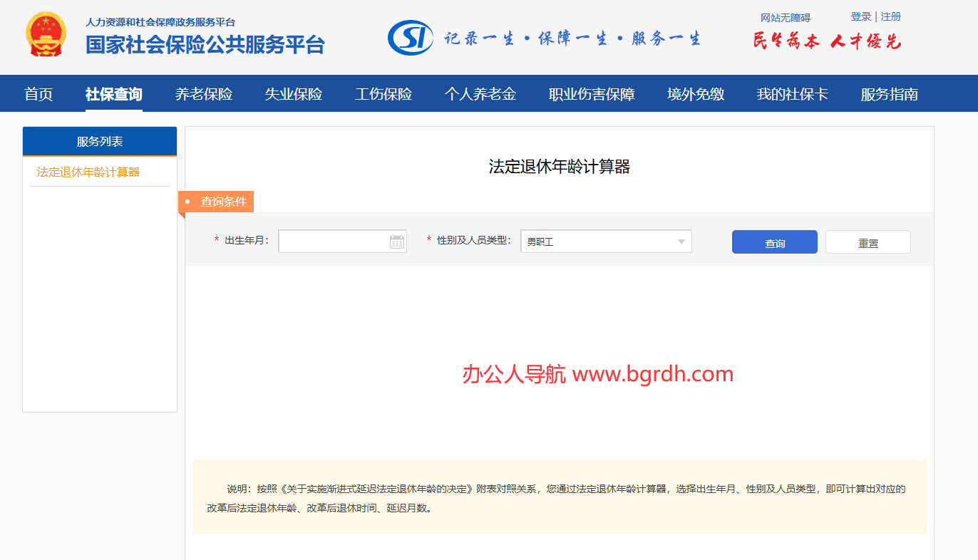Switch to the 养老保险 tab
978x560 pixels.
[203, 93]
